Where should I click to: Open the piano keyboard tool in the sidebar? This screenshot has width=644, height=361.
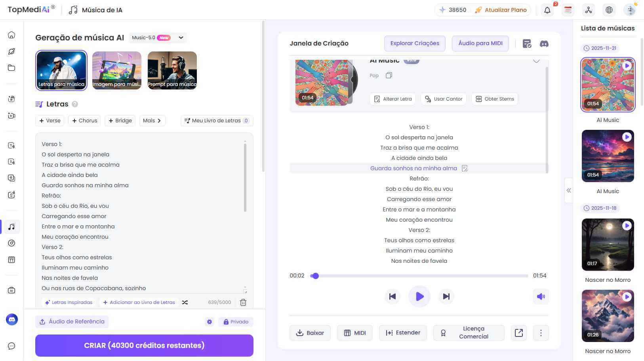click(x=11, y=260)
